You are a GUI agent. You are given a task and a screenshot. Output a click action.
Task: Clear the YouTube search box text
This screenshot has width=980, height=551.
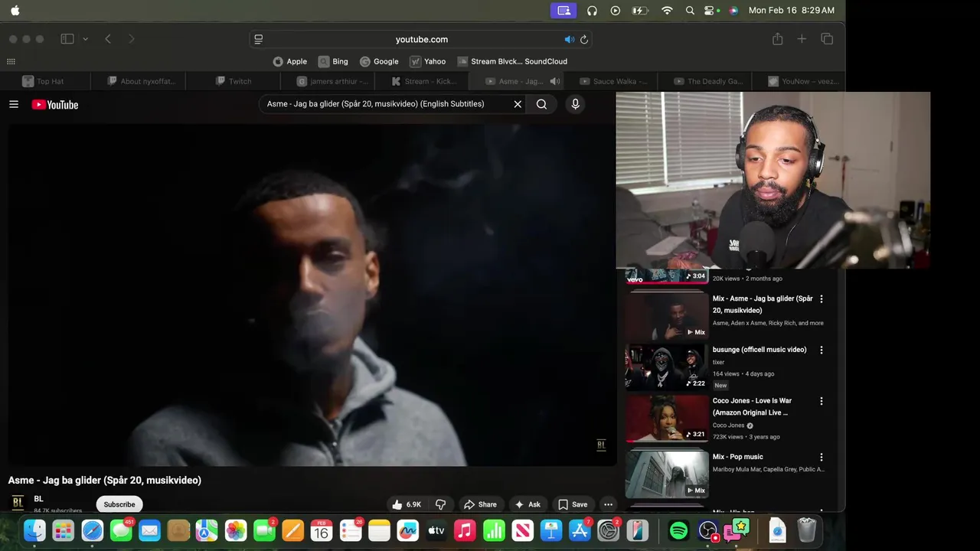coord(518,104)
